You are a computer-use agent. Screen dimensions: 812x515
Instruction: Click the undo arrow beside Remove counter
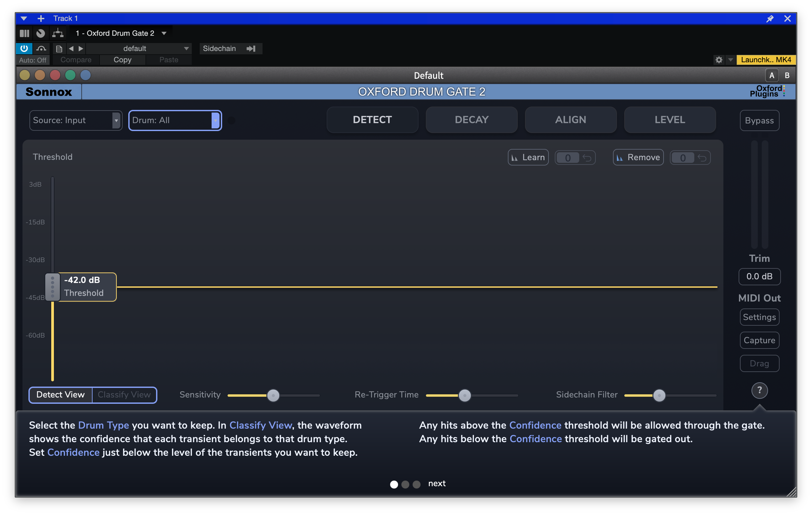tap(702, 158)
